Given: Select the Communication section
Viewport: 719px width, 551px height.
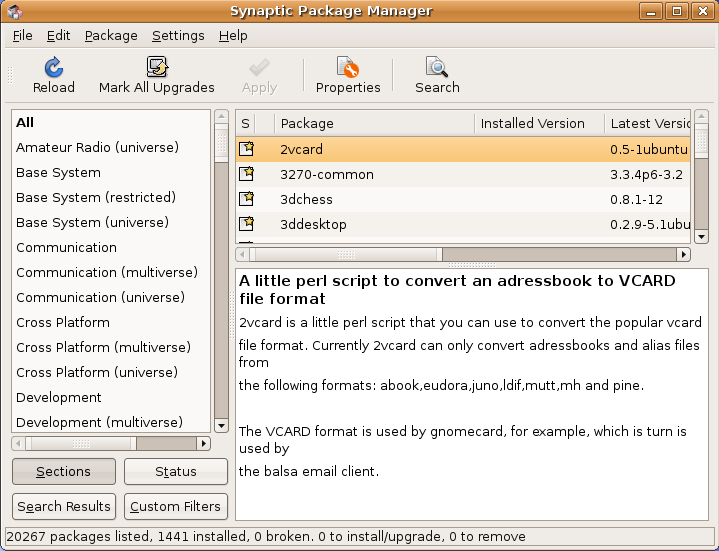Looking at the screenshot, I should pyautogui.click(x=111, y=247).
